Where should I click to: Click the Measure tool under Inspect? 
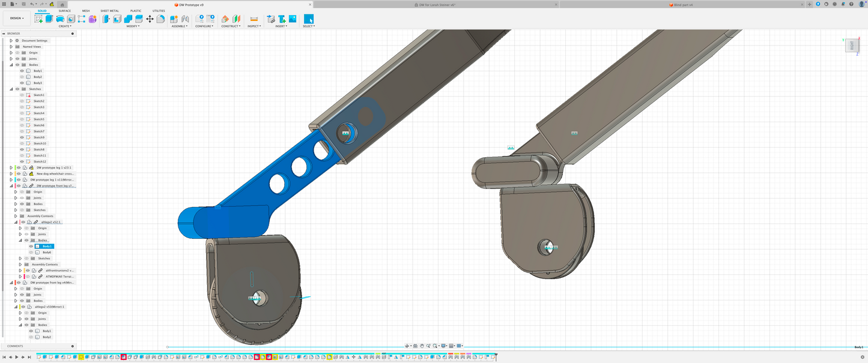[x=253, y=19]
